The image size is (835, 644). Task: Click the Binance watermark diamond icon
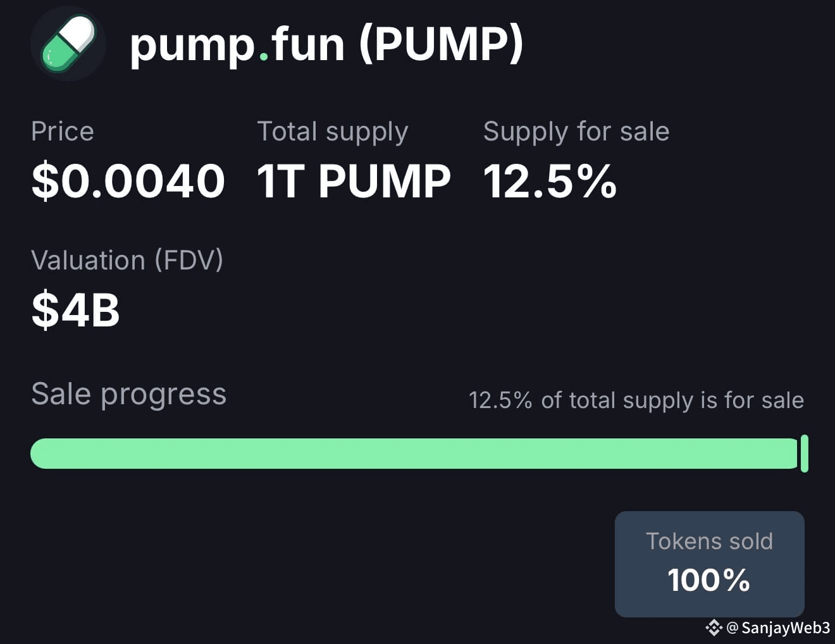714,628
